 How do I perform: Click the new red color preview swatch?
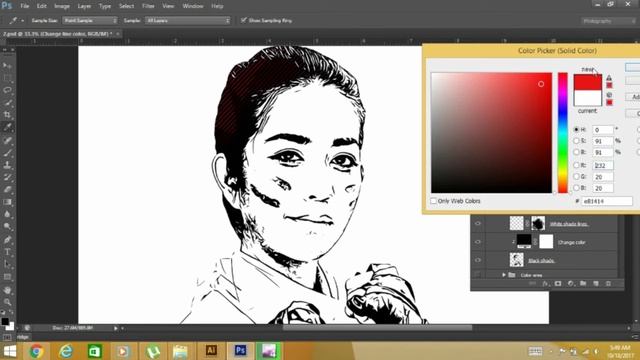click(587, 82)
